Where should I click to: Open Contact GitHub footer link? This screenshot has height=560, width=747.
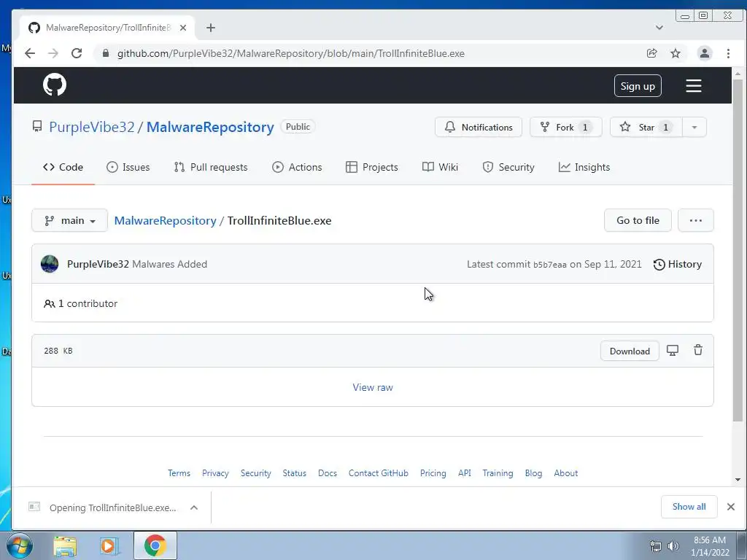click(x=379, y=472)
